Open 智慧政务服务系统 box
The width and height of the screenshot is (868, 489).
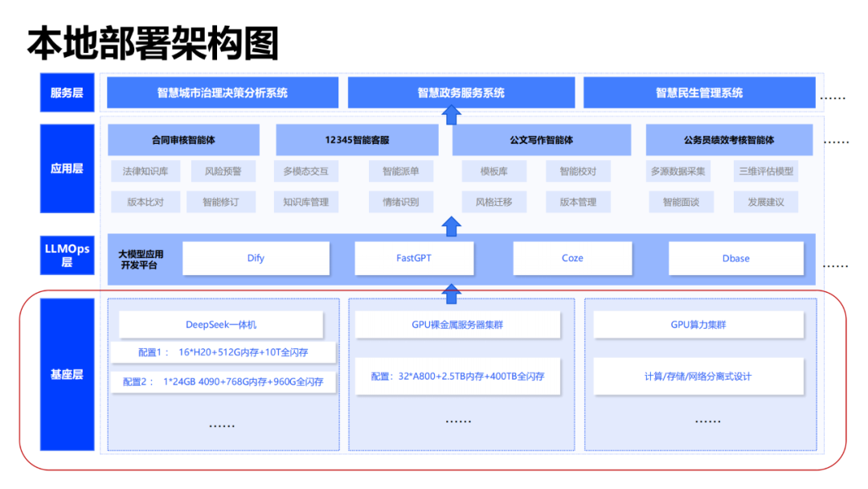(461, 92)
